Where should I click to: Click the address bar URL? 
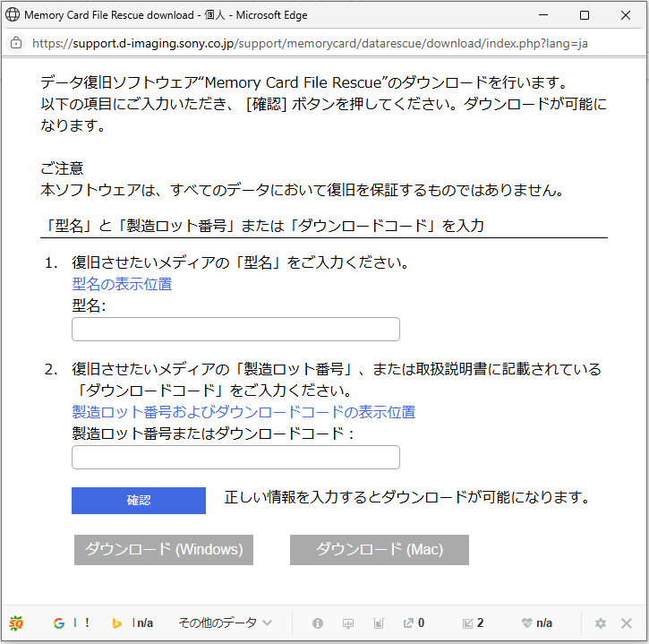(310, 43)
